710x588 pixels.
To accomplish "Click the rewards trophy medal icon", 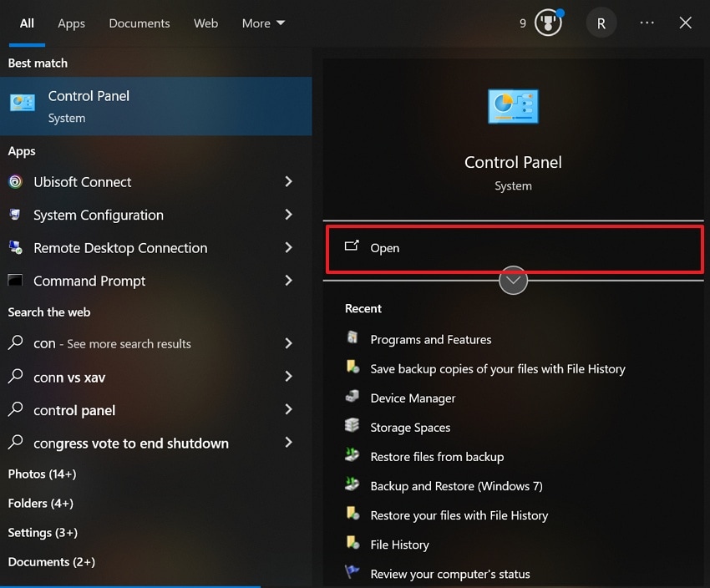I will pos(548,23).
